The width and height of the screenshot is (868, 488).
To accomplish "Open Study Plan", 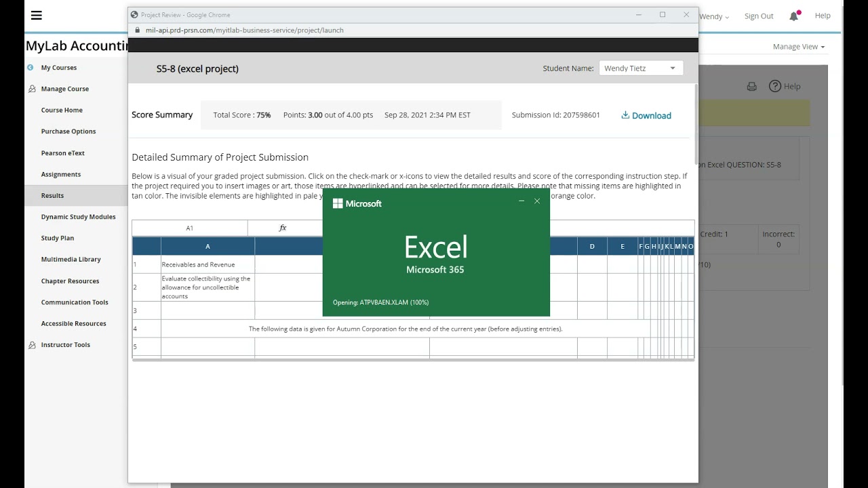I will 58,238.
